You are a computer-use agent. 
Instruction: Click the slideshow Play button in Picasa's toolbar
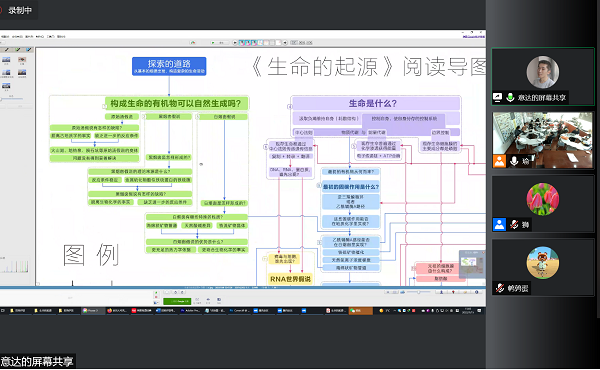tap(219, 42)
